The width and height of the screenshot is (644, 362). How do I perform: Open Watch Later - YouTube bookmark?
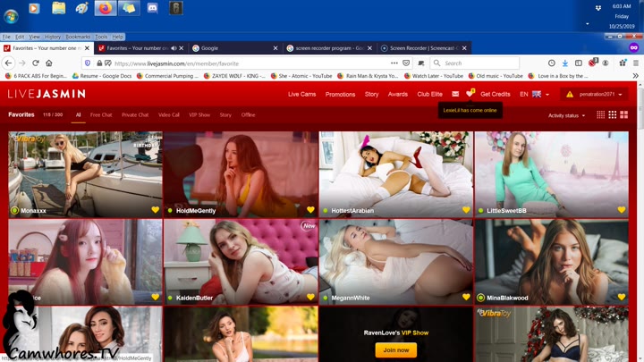click(434, 76)
